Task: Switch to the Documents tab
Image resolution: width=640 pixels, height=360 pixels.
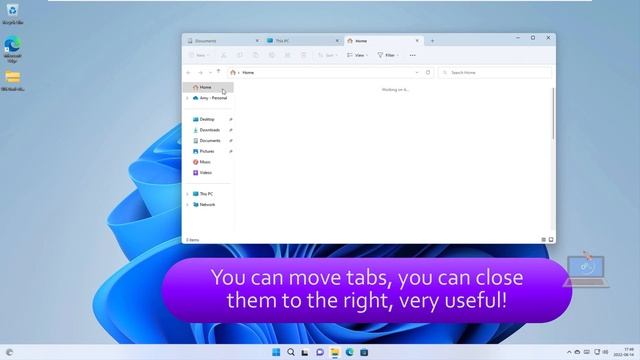Action: coord(222,41)
